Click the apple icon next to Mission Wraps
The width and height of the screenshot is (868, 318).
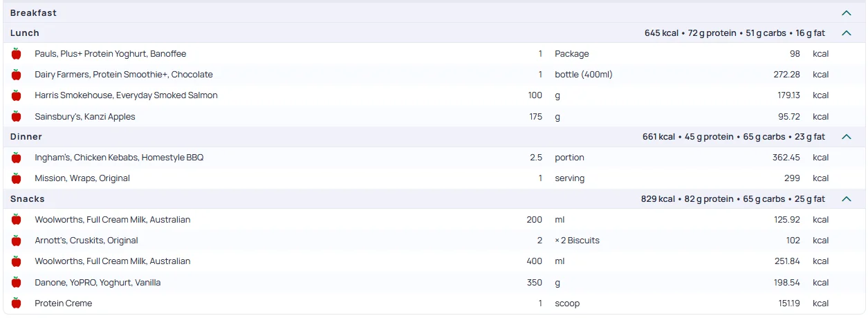click(x=17, y=178)
